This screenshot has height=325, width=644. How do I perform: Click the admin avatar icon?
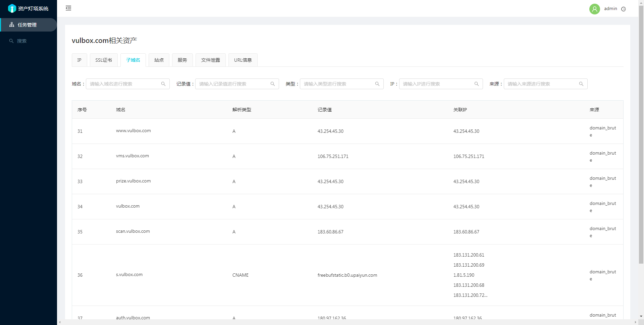tap(595, 9)
